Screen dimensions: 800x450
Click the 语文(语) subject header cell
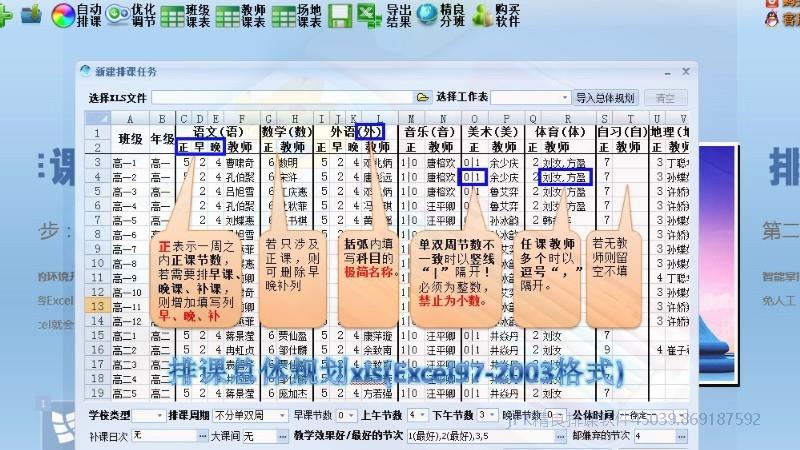click(x=218, y=132)
